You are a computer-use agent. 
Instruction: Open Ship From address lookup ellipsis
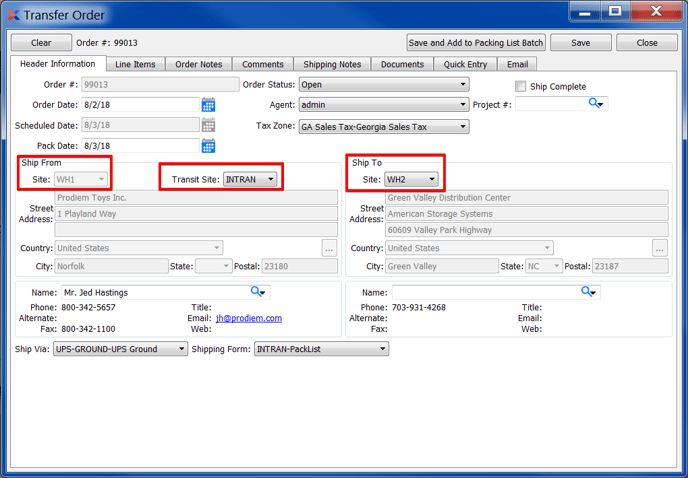click(329, 248)
